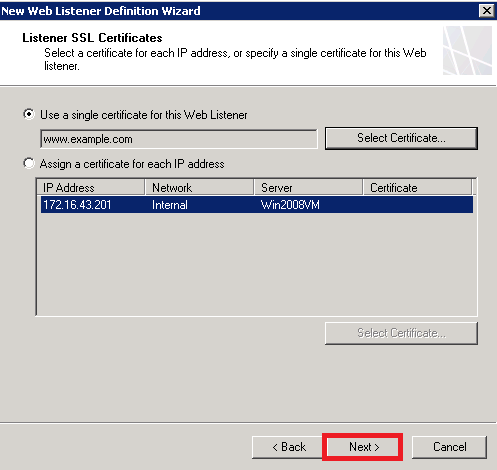Select the 172.16.43.201 list row

coord(257,204)
